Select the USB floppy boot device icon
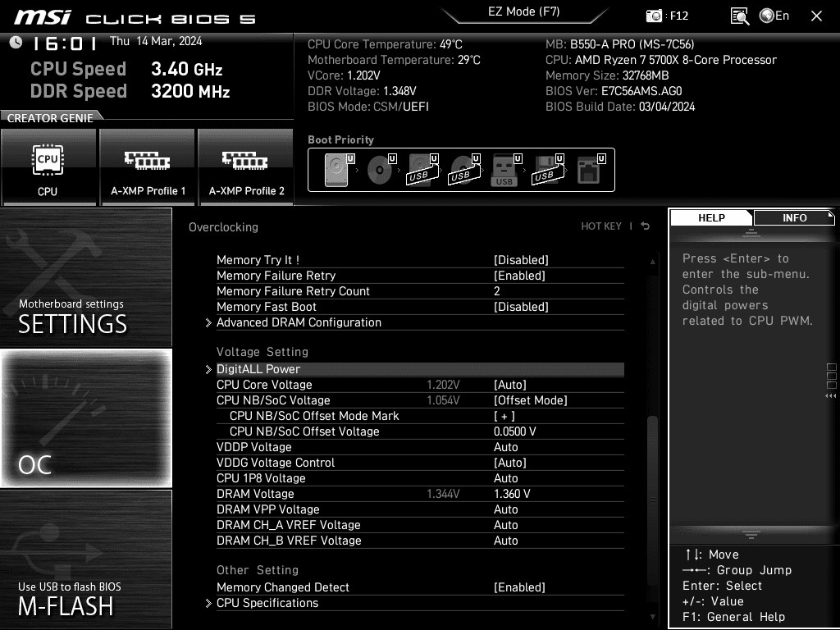This screenshot has width=840, height=630. pos(547,170)
